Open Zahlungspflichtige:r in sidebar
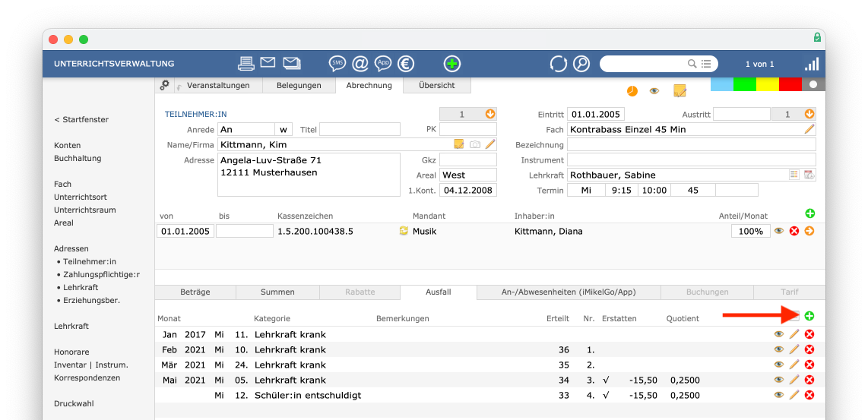Viewport: 868px width, 420px height. pos(101,274)
